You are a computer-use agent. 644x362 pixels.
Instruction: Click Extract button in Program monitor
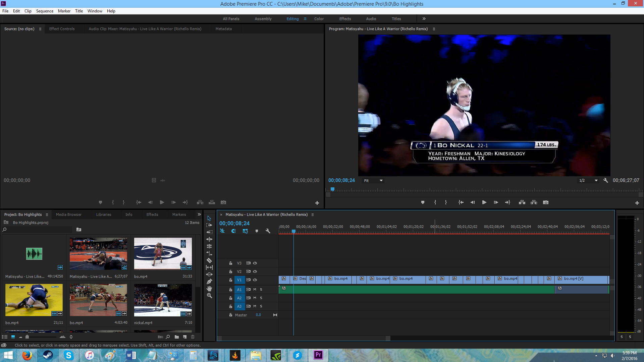534,202
